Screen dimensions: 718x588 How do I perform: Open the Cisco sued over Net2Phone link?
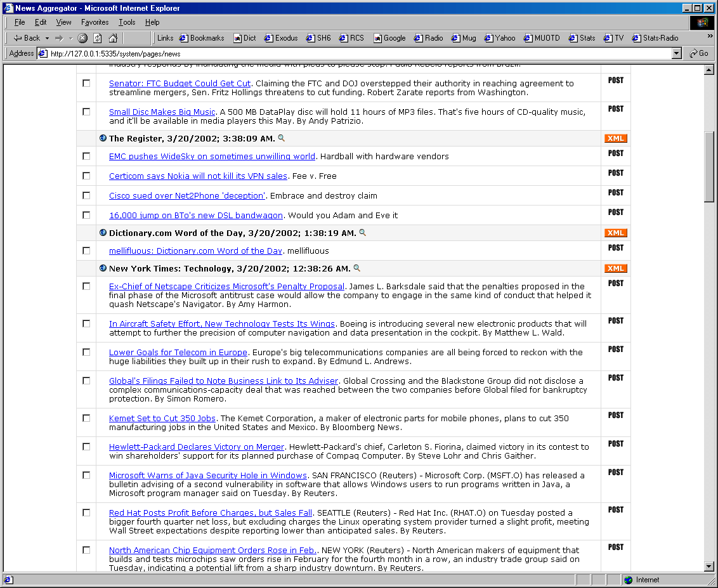click(x=186, y=195)
